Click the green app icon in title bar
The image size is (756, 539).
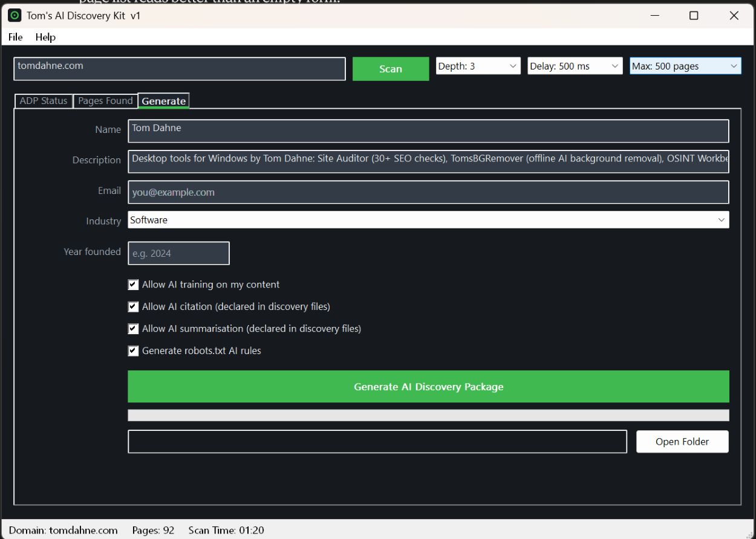(15, 16)
